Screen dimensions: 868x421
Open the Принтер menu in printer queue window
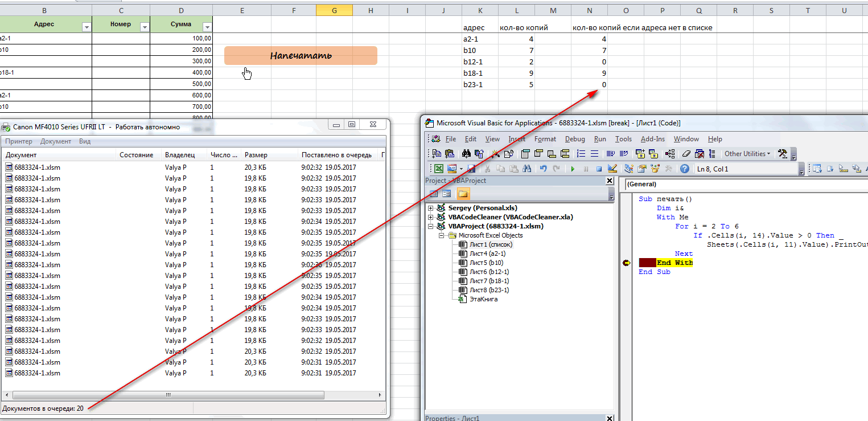pyautogui.click(x=19, y=141)
